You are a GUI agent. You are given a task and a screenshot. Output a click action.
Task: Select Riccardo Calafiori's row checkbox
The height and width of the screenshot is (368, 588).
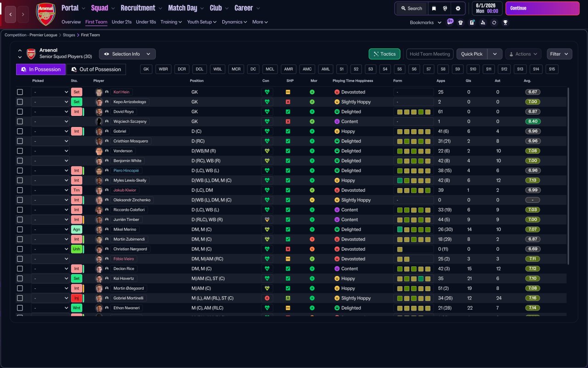coord(20,210)
